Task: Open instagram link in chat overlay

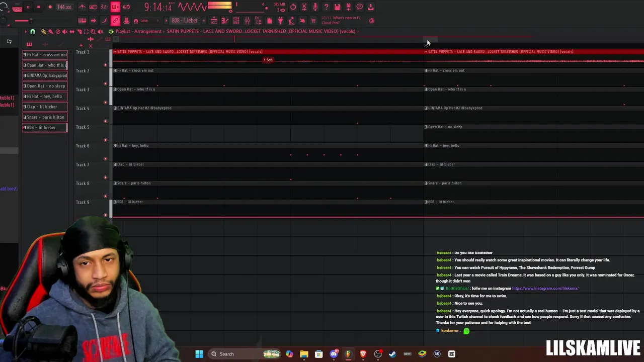Action: pyautogui.click(x=545, y=289)
